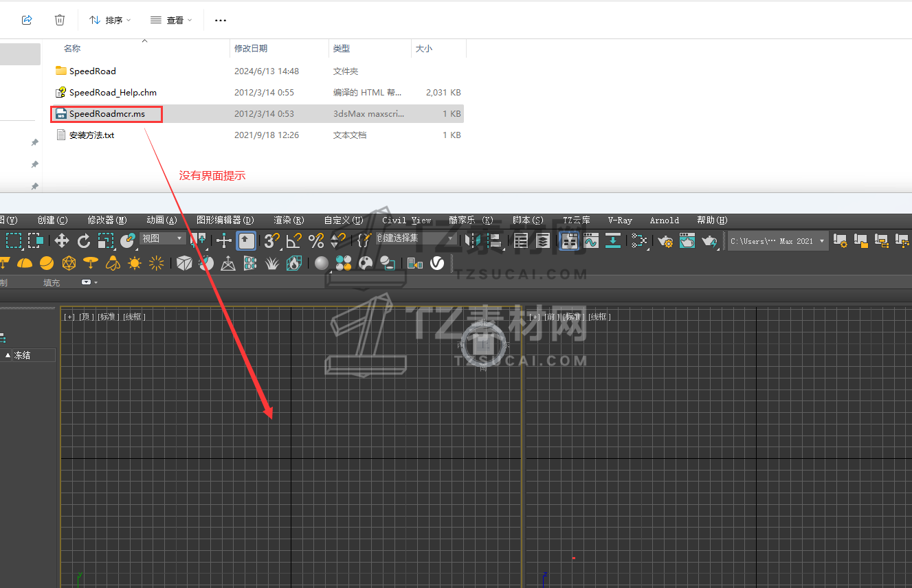
Task: Toggle the Layer Explorer
Action: click(543, 240)
